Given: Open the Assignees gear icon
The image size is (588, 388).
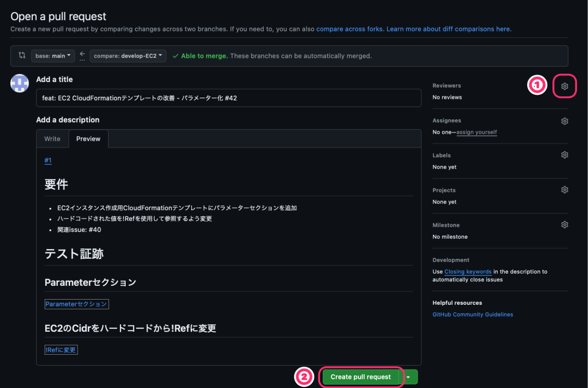Looking at the screenshot, I should pos(564,121).
